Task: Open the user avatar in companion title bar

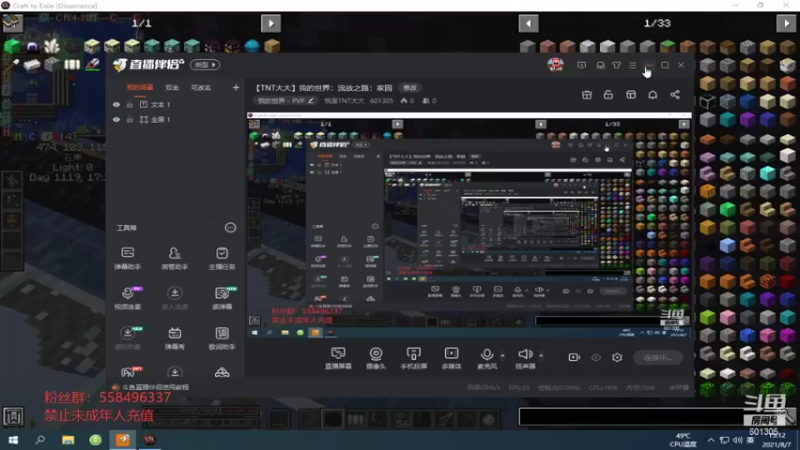Action: coord(556,65)
